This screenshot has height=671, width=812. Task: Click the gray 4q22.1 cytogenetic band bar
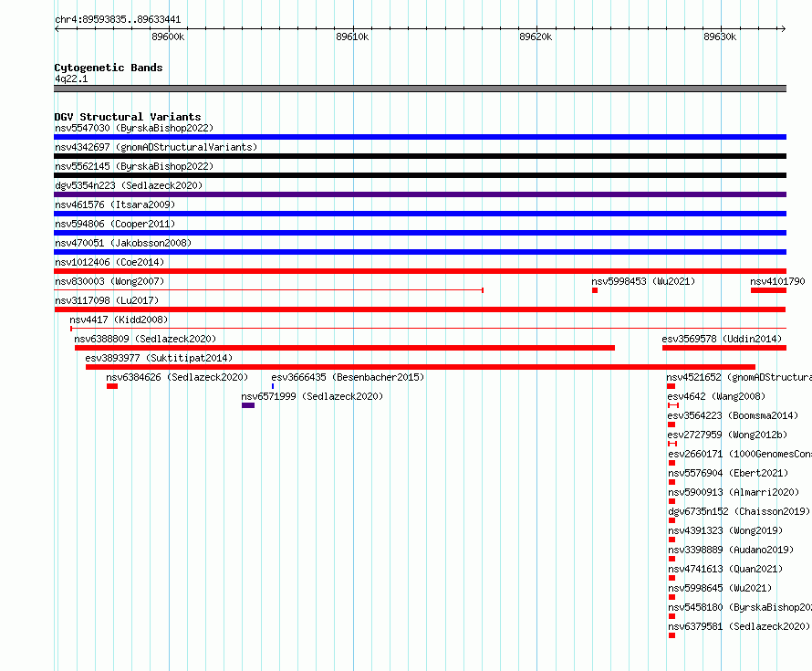click(x=420, y=89)
